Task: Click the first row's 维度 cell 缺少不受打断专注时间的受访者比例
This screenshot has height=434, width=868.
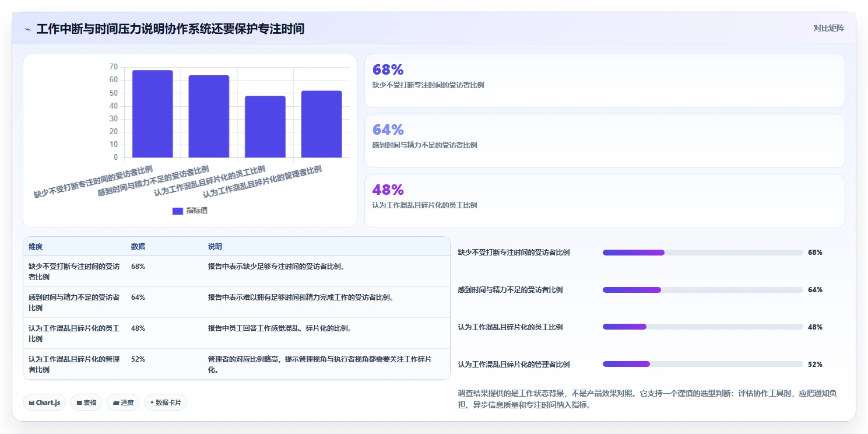Action: tap(74, 272)
